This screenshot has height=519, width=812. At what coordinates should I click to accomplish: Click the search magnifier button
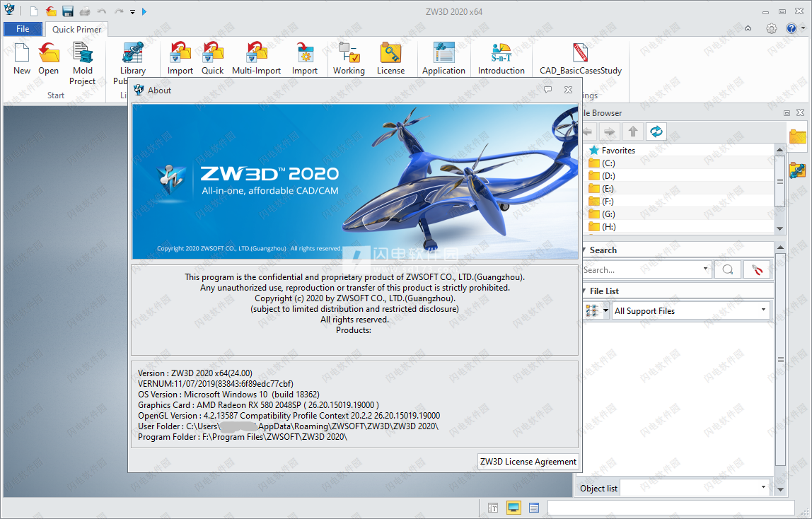728,269
